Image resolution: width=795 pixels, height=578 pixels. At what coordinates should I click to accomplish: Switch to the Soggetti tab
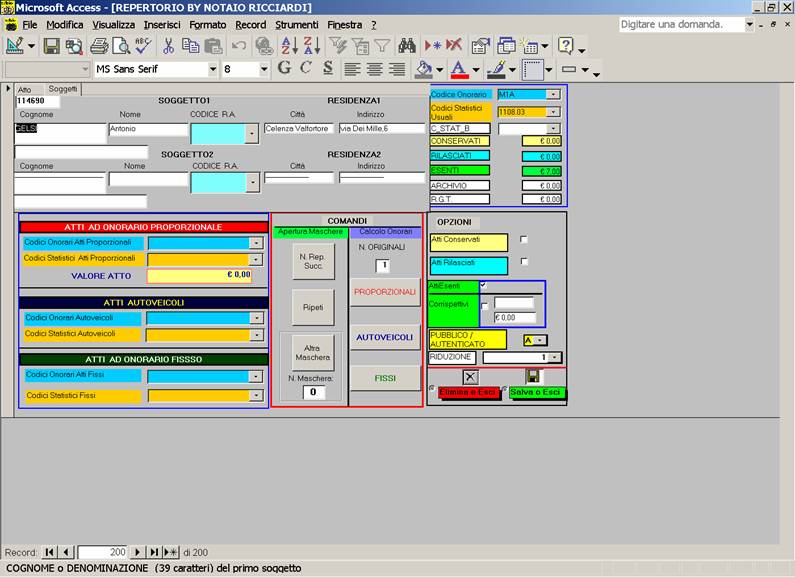pyautogui.click(x=63, y=89)
